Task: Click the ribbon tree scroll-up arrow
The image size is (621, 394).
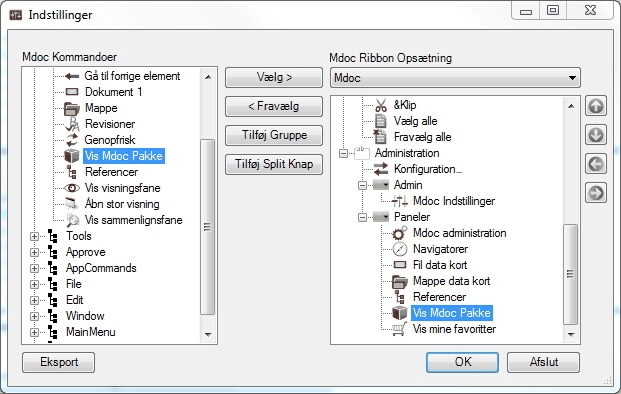Action: click(571, 106)
